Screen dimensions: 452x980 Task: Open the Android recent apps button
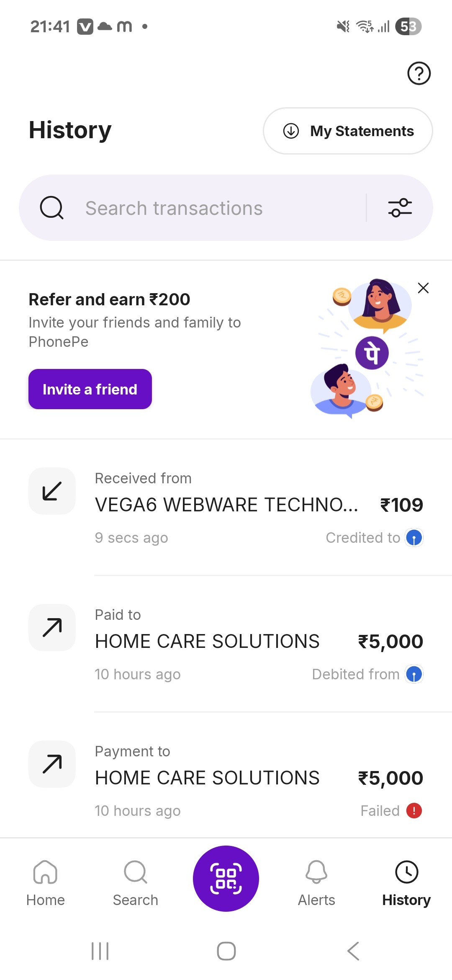point(100,951)
